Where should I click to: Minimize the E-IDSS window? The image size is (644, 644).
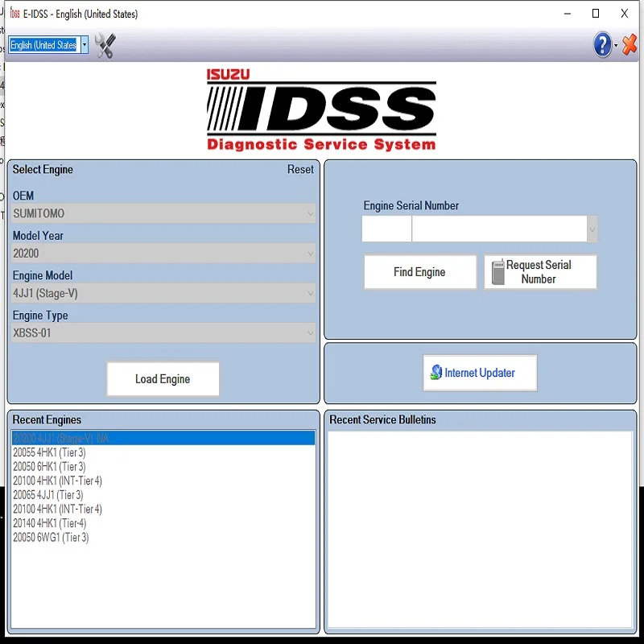point(568,14)
